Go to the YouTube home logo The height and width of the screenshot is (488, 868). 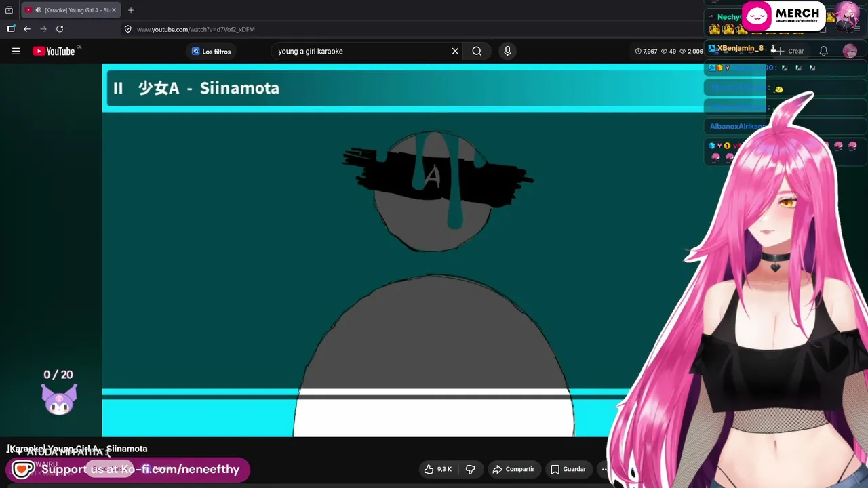[54, 51]
